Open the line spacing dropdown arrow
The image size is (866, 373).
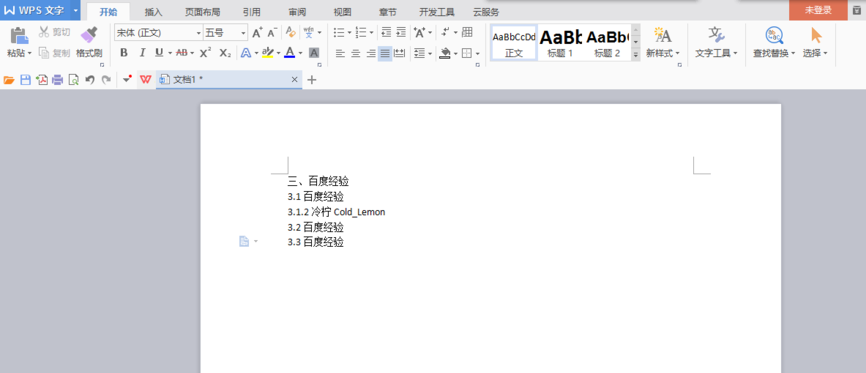coord(430,54)
